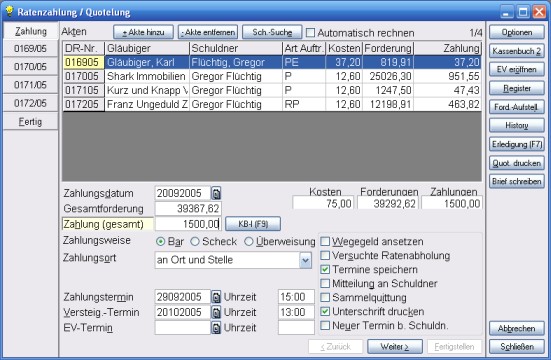
Task: Expand the Zahlungsort dropdown
Action: (305, 260)
